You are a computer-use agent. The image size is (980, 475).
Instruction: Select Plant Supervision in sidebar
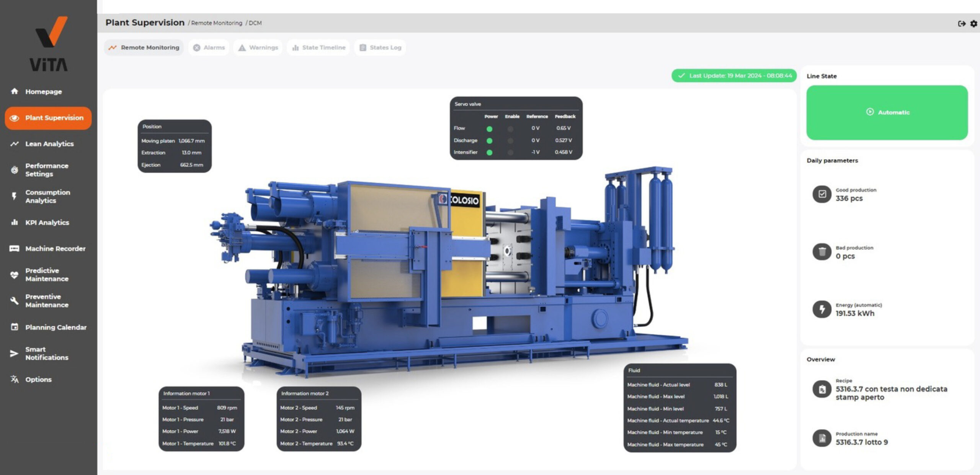pos(48,118)
